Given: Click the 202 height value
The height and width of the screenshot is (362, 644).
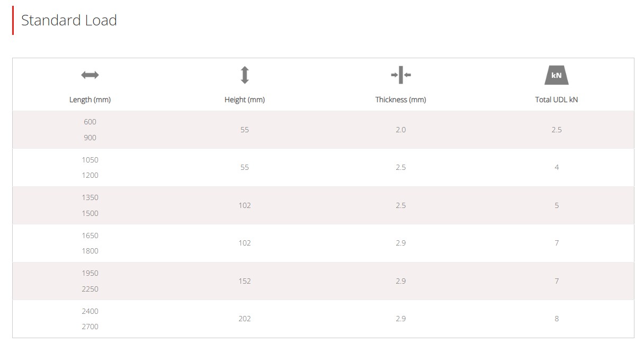Looking at the screenshot, I should [245, 319].
